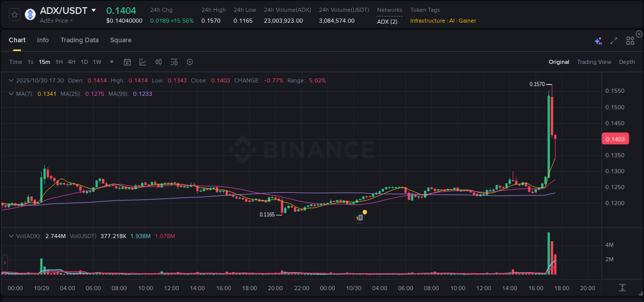Expand the chart to fullscreen
This screenshot has width=644, height=302.
(614, 40)
